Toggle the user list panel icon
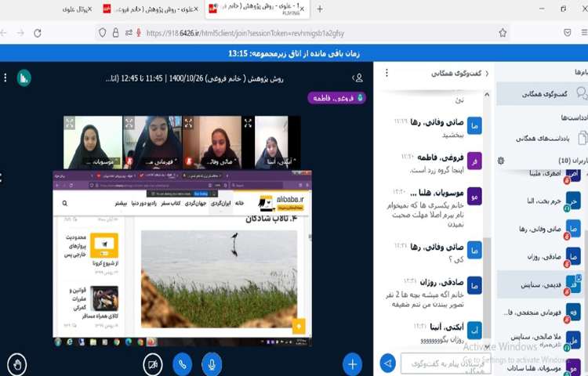 point(358,78)
